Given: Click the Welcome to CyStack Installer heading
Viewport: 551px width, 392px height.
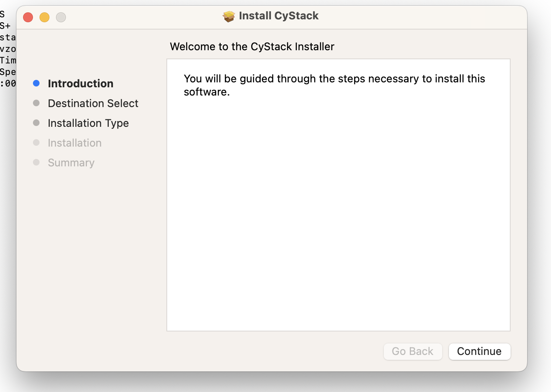Looking at the screenshot, I should coord(252,47).
